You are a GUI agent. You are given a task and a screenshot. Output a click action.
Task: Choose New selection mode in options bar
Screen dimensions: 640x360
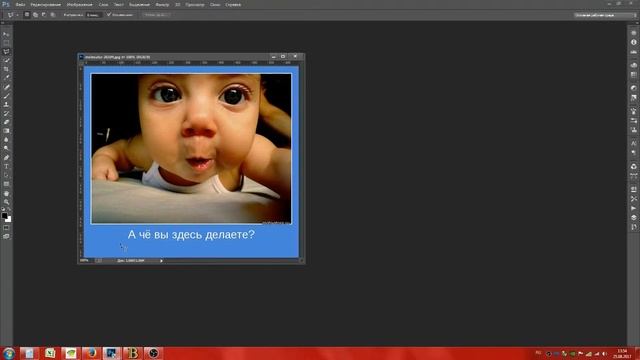coord(27,14)
